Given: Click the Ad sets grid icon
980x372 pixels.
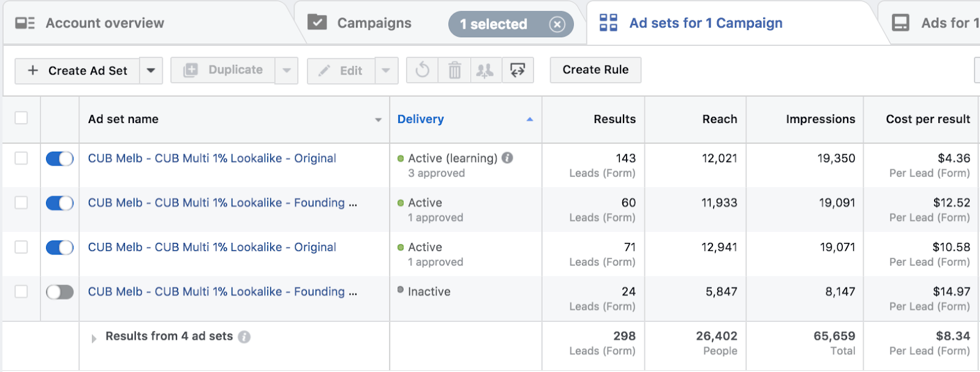Looking at the screenshot, I should click(x=608, y=23).
